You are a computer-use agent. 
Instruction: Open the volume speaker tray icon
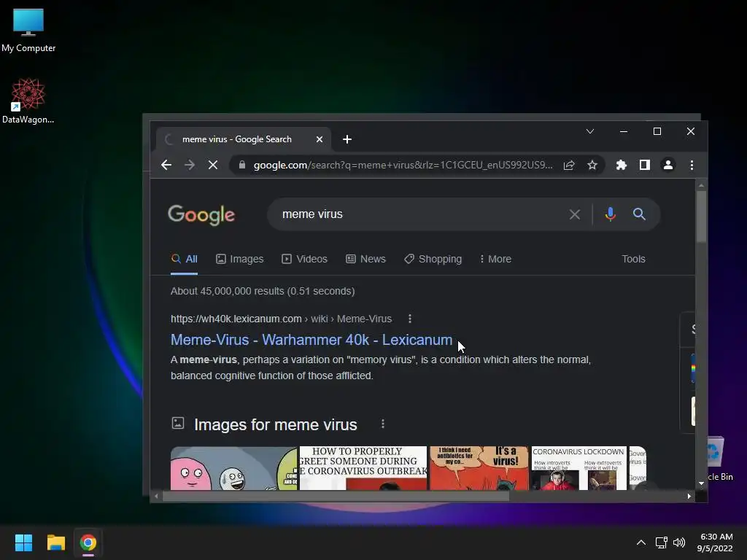[679, 542]
